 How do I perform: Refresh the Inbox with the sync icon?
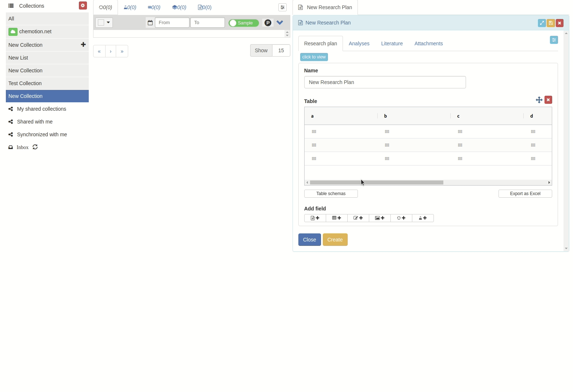tap(35, 147)
